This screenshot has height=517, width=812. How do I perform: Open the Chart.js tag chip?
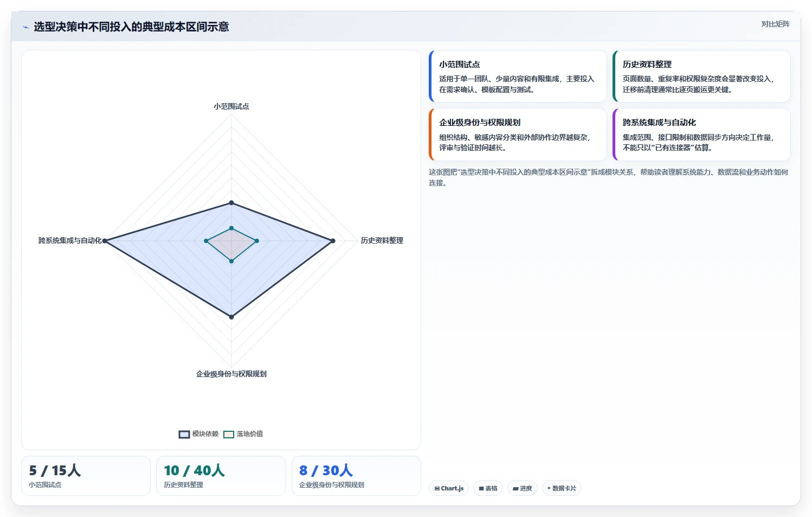[449, 488]
